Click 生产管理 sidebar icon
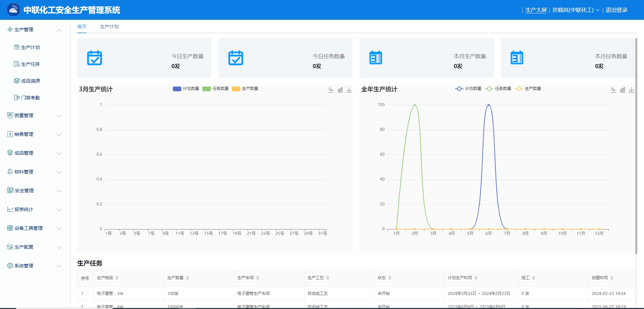Screen dimensions: 644x309 coord(10,30)
